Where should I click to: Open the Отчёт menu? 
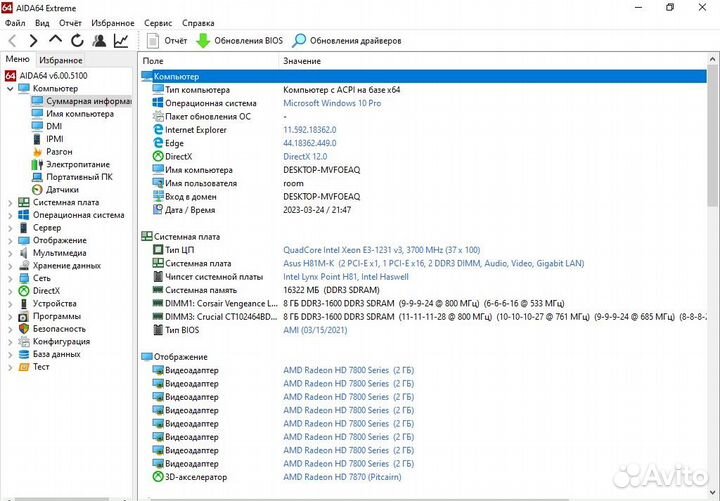[x=70, y=23]
